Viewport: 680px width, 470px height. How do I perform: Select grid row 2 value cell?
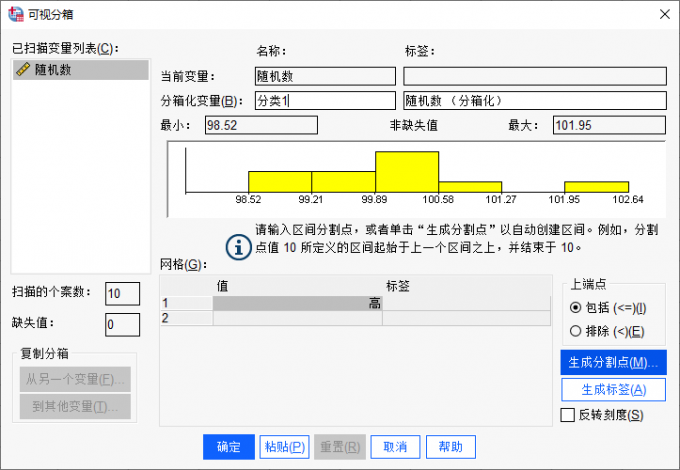click(298, 318)
